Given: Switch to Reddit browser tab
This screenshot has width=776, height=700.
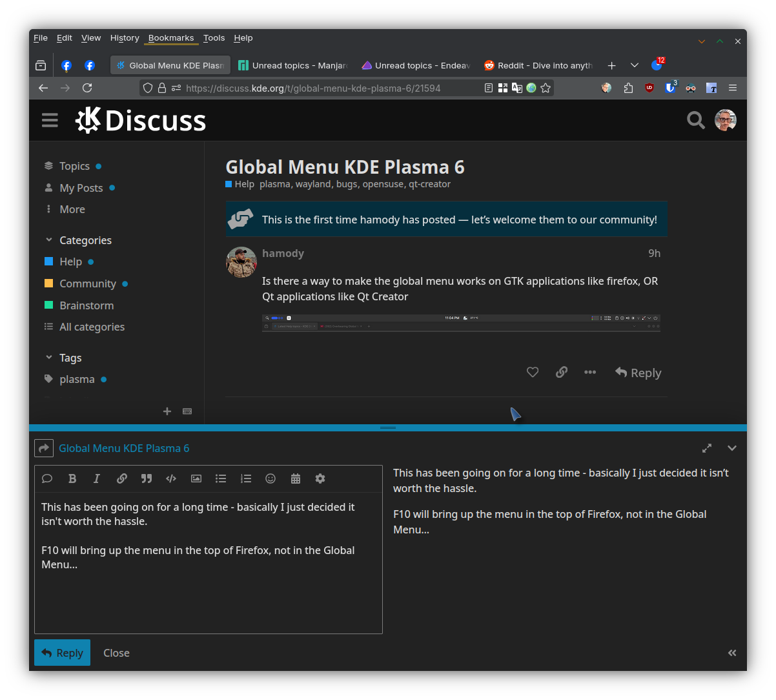Looking at the screenshot, I should 538,65.
